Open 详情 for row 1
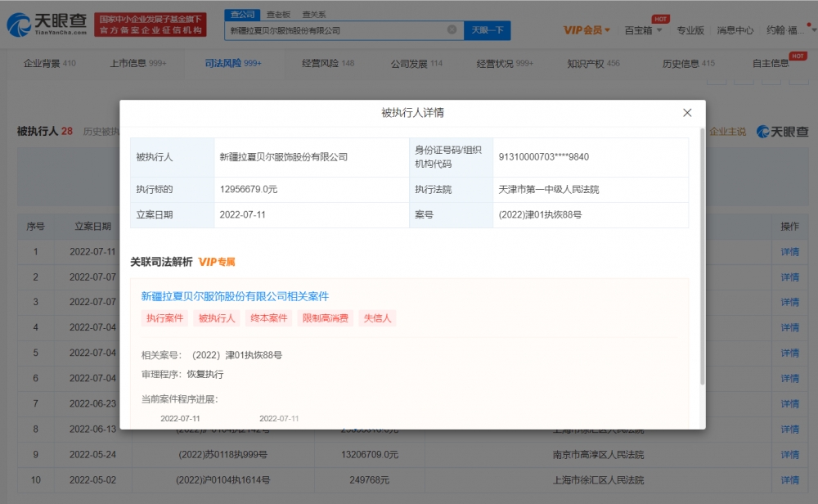 coord(790,252)
